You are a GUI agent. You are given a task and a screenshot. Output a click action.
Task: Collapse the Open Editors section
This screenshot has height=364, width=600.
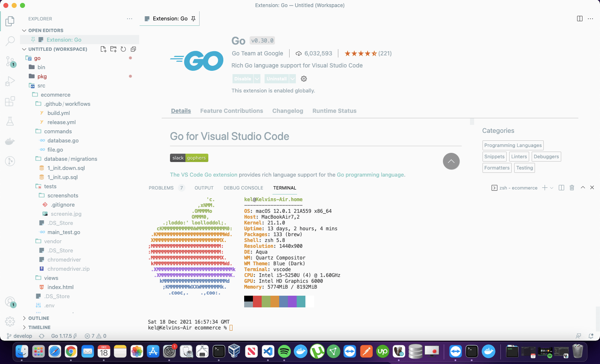(24, 30)
